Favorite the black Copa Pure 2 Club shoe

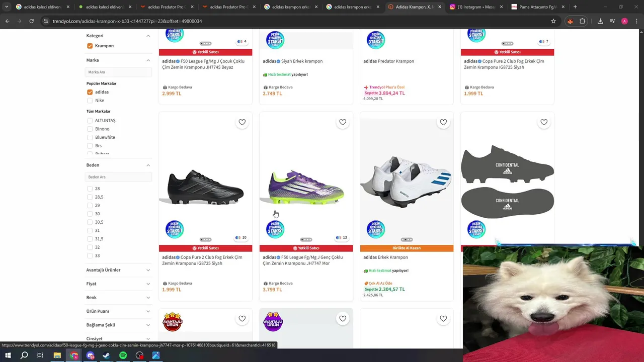pyautogui.click(x=242, y=122)
